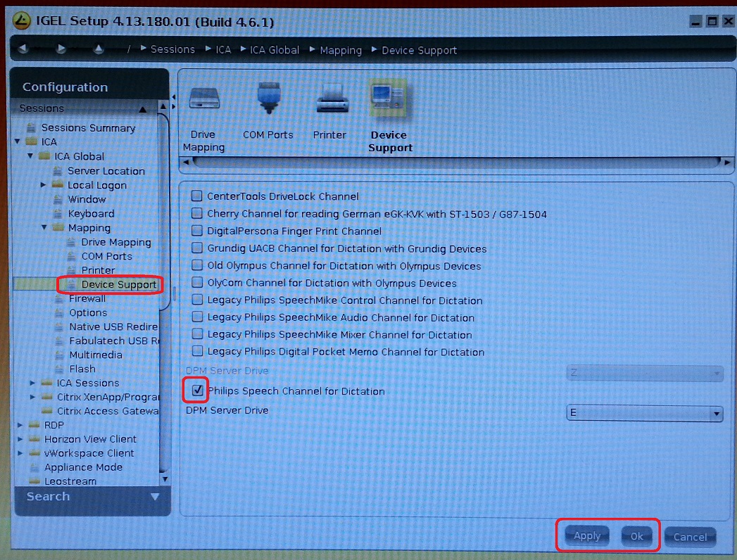Enable Legacy Philips SpeechMike Audio Channel

coord(197,317)
